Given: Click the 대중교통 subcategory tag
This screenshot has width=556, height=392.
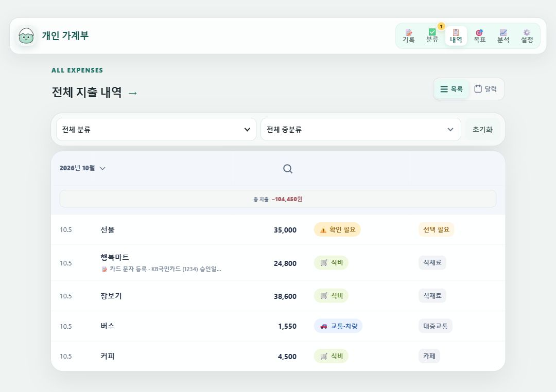Looking at the screenshot, I should (x=436, y=326).
